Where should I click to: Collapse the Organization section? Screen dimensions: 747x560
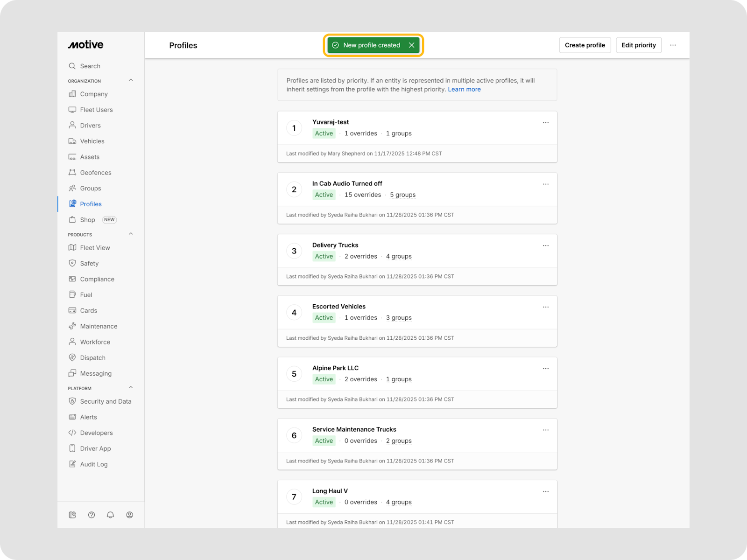[x=131, y=80]
